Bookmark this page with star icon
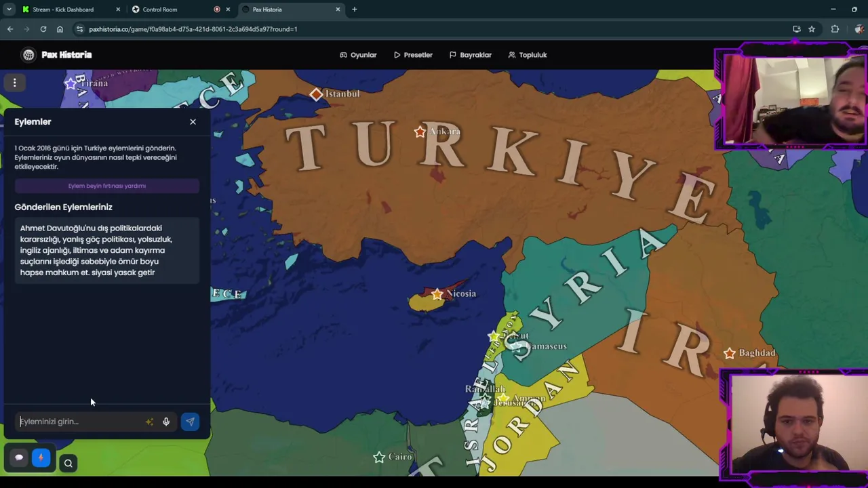Viewport: 868px width, 488px height. (x=812, y=29)
